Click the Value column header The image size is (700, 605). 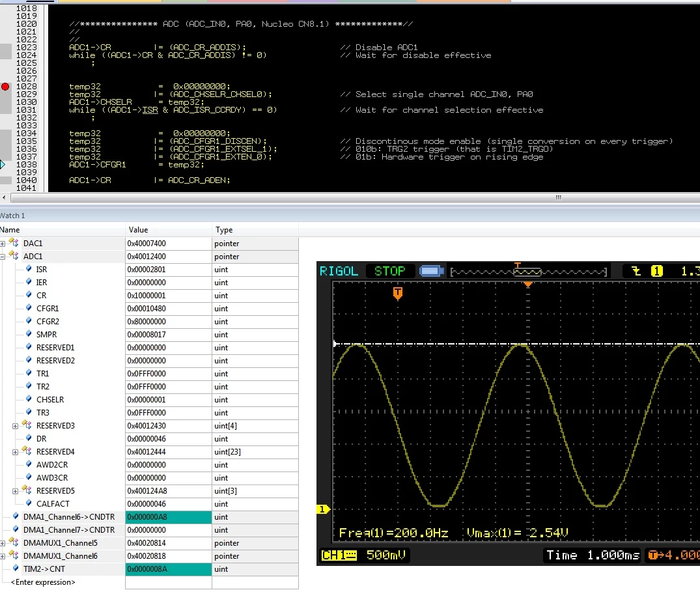[x=168, y=230]
